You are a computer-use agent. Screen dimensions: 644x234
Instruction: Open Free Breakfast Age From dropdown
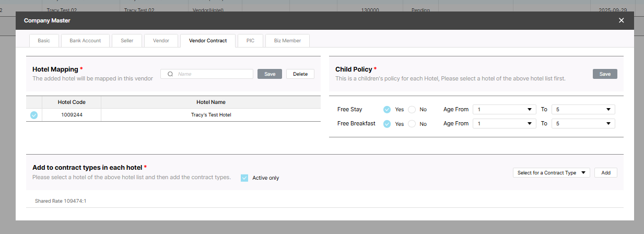pyautogui.click(x=504, y=124)
